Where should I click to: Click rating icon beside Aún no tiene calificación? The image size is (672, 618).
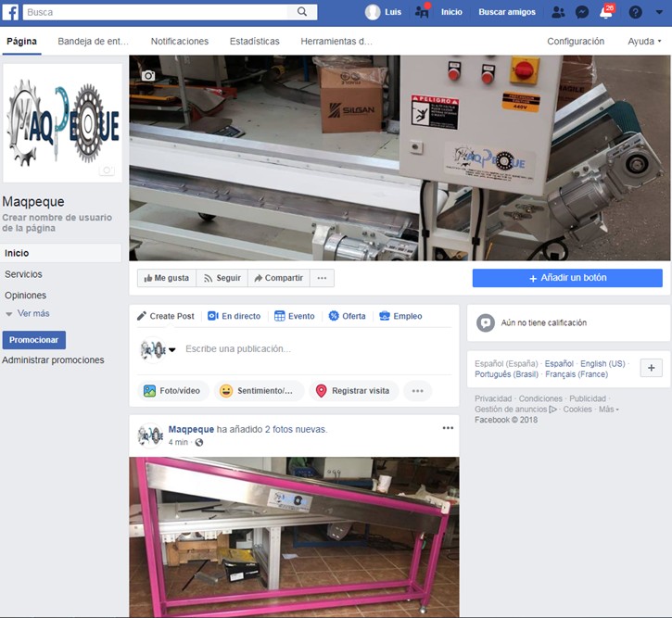486,323
